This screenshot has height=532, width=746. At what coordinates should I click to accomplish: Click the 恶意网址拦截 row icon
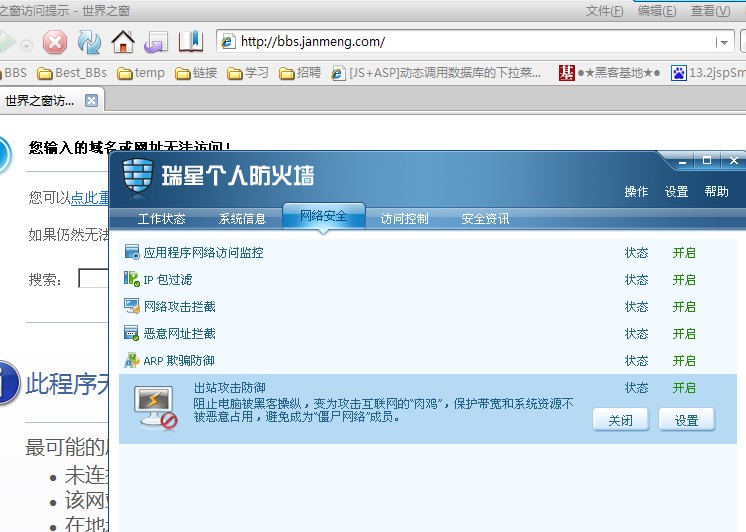coord(132,333)
